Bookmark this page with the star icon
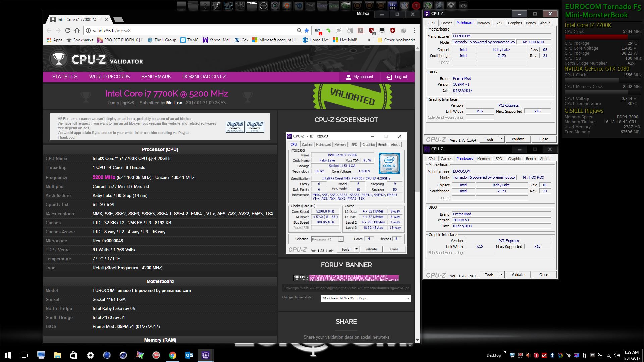 pyautogui.click(x=307, y=31)
